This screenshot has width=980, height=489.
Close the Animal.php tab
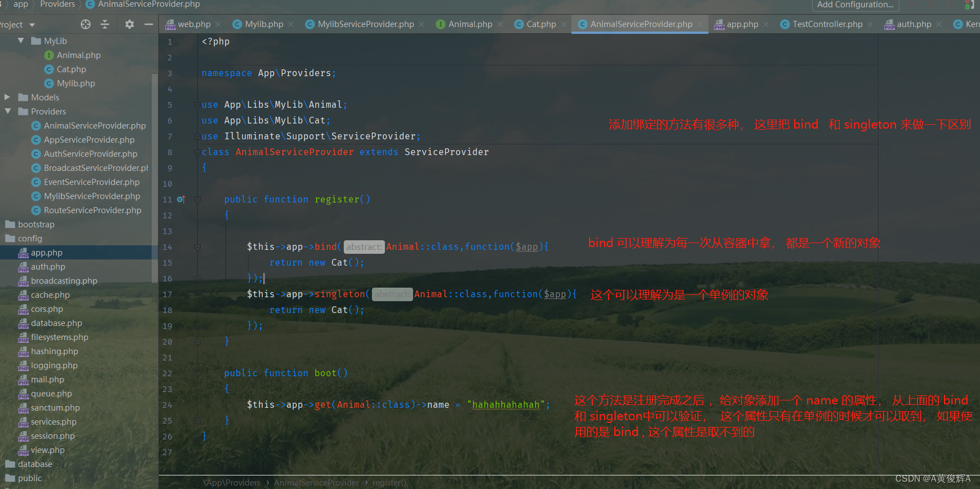[500, 24]
